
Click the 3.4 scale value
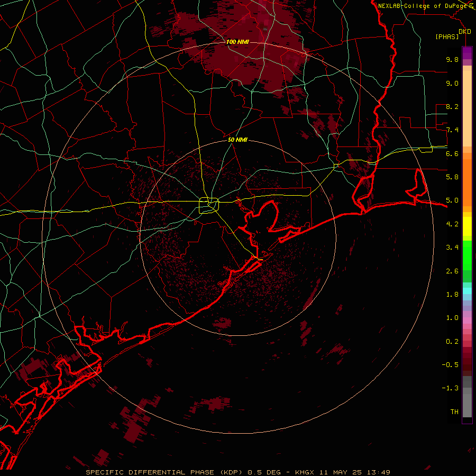[452, 248]
